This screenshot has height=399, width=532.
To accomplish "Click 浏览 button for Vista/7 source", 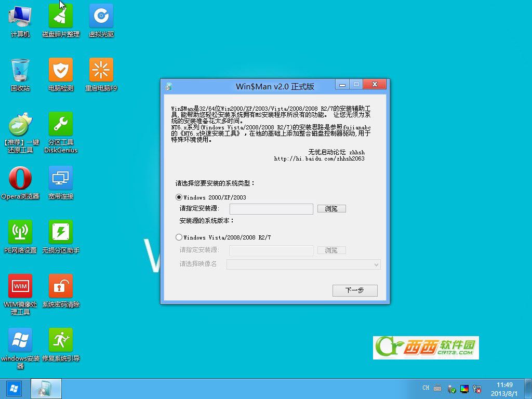I will pos(331,250).
